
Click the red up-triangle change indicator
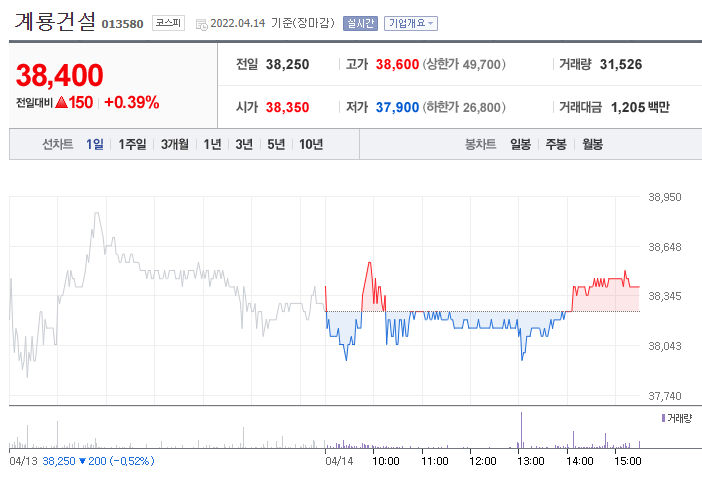61,103
